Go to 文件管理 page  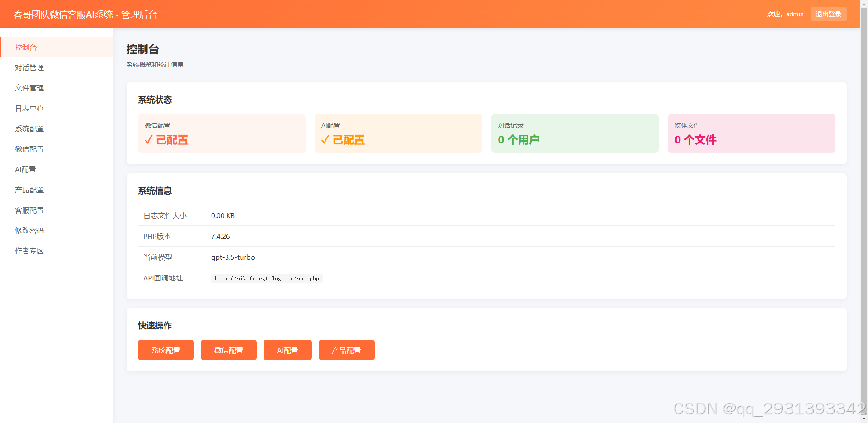pos(57,88)
